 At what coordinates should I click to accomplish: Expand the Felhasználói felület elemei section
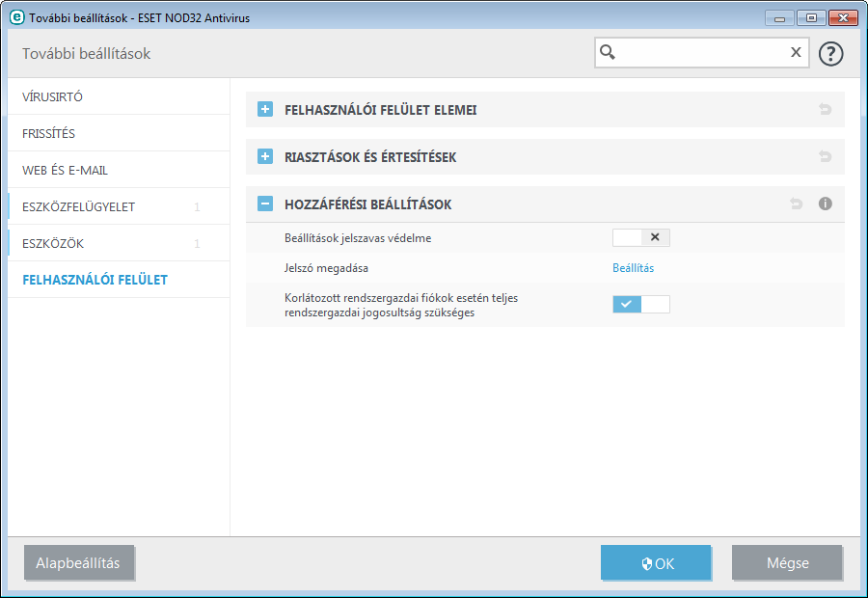coord(265,109)
